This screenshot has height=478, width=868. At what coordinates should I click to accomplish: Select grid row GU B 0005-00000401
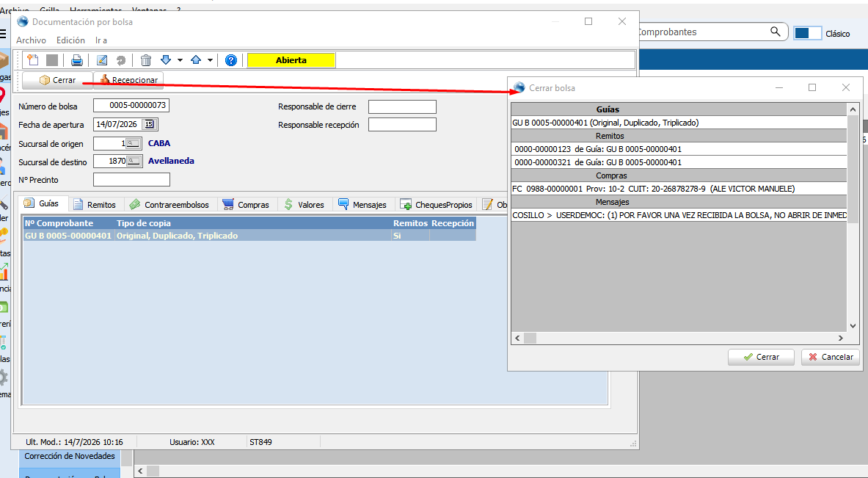click(x=249, y=236)
